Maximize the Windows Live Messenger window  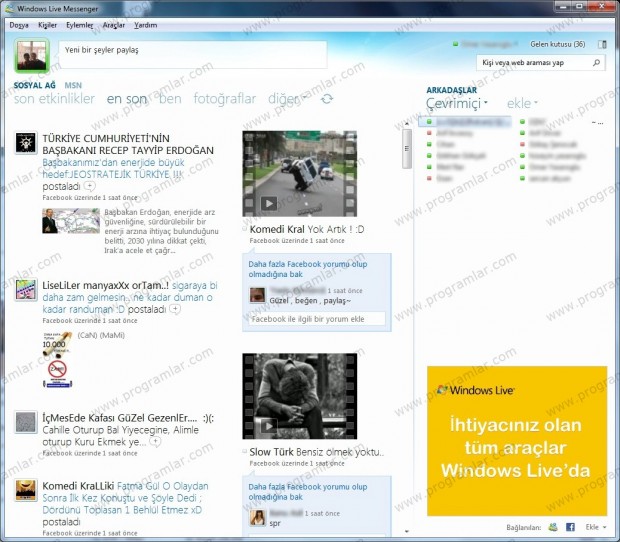tap(580, 6)
